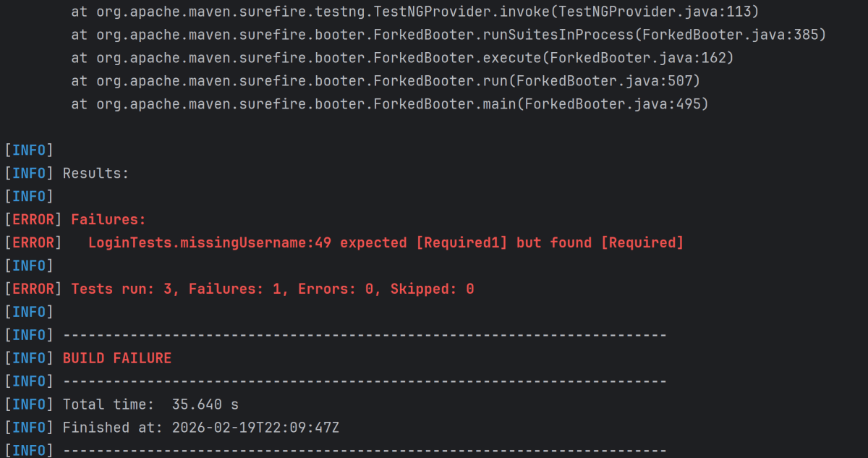
Task: Click the Tests run: 3 summary text
Action: click(x=126, y=289)
